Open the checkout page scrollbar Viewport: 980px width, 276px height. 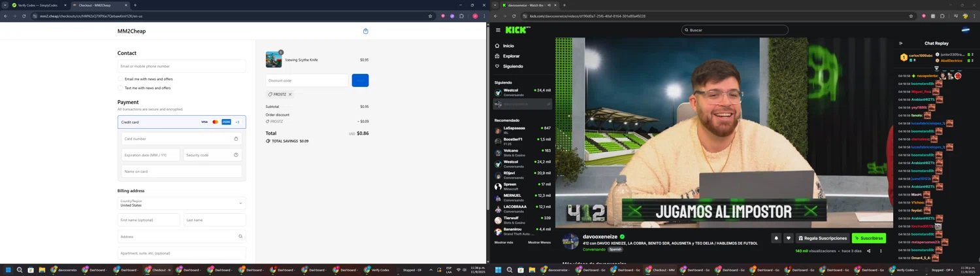[x=487, y=118]
